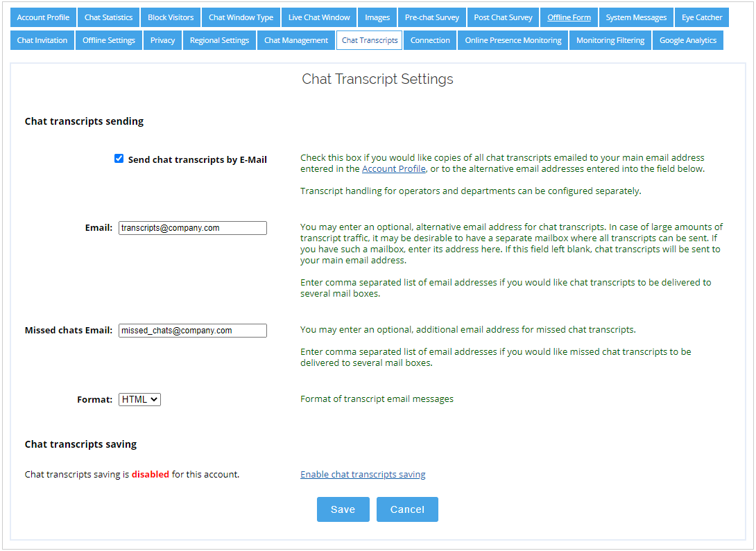This screenshot has height=551, width=756.
Task: Open the Chat Statistics tab
Action: (x=108, y=17)
